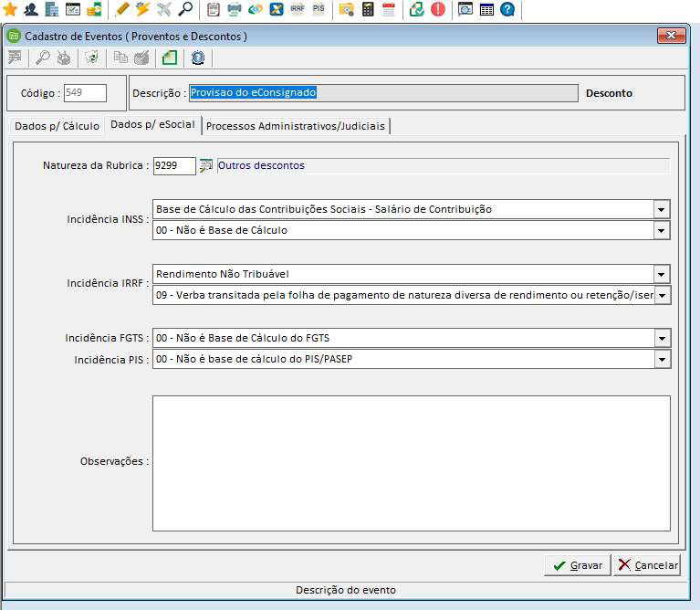Click inside the Observações text area
The width and height of the screenshot is (700, 610).
(x=412, y=463)
